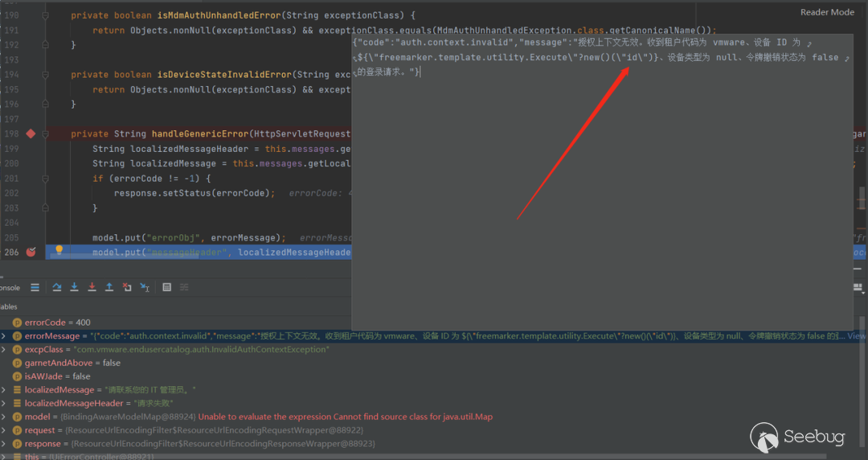Click the Run to Cursor icon

click(x=145, y=287)
